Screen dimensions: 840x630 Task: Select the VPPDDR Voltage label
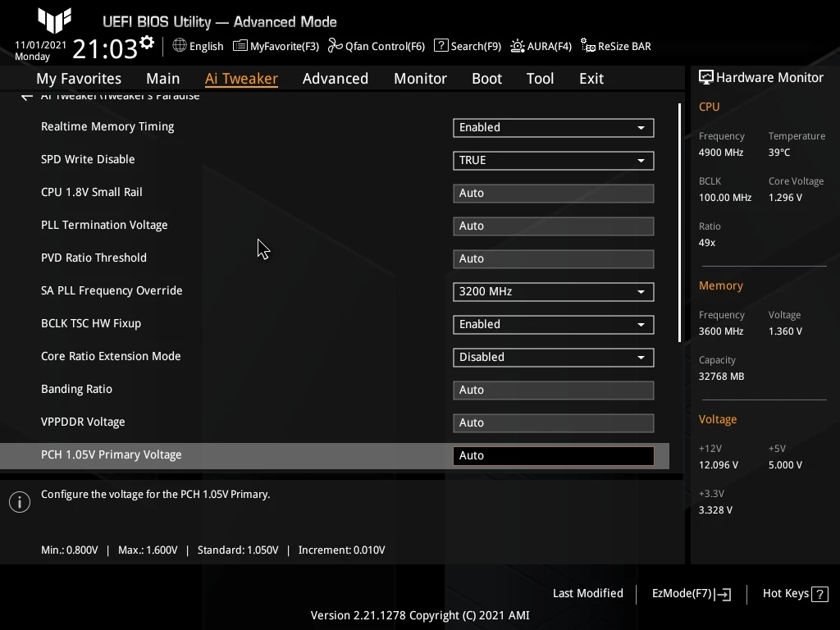pos(83,422)
